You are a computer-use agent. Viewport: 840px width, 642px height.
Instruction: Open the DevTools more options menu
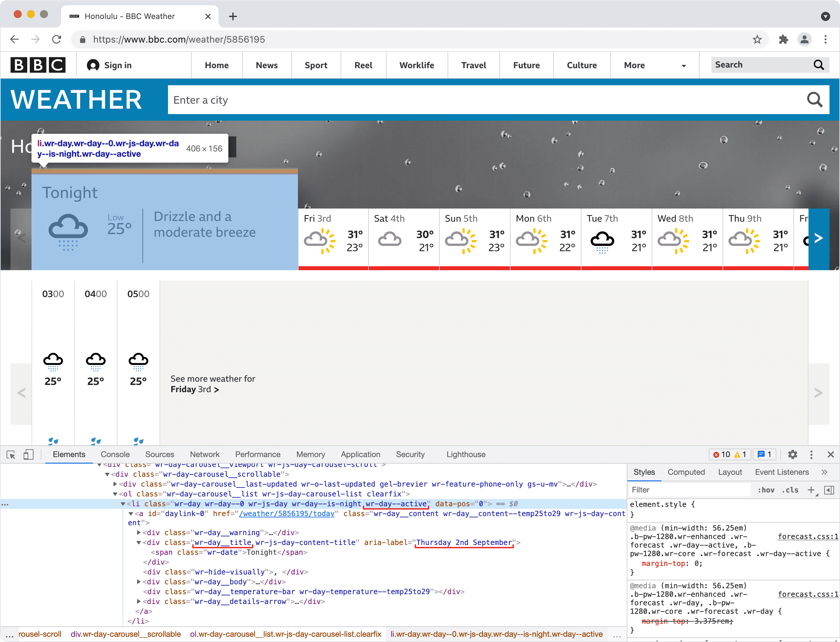coord(811,455)
